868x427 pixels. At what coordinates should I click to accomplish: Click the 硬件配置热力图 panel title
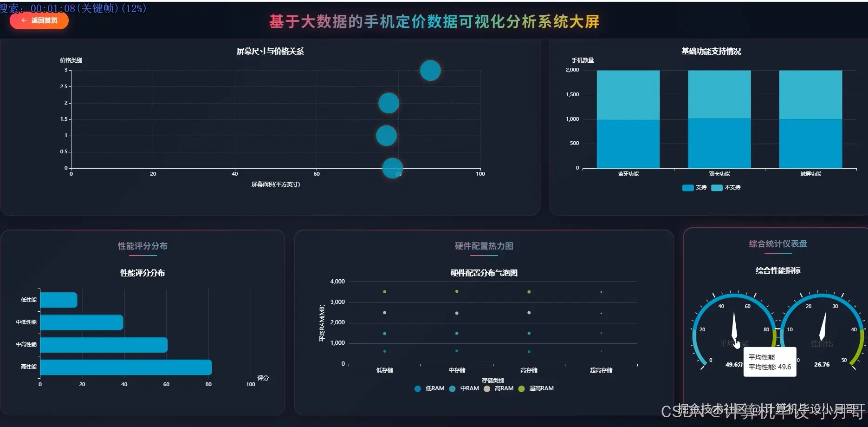point(485,246)
